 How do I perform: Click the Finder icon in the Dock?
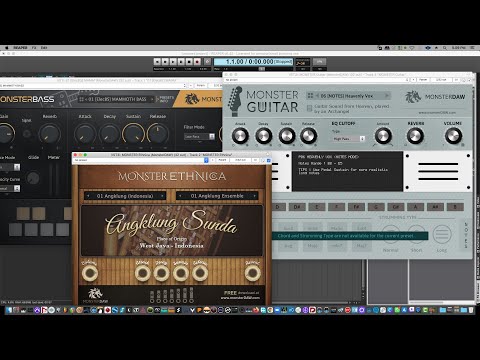coord(9,310)
